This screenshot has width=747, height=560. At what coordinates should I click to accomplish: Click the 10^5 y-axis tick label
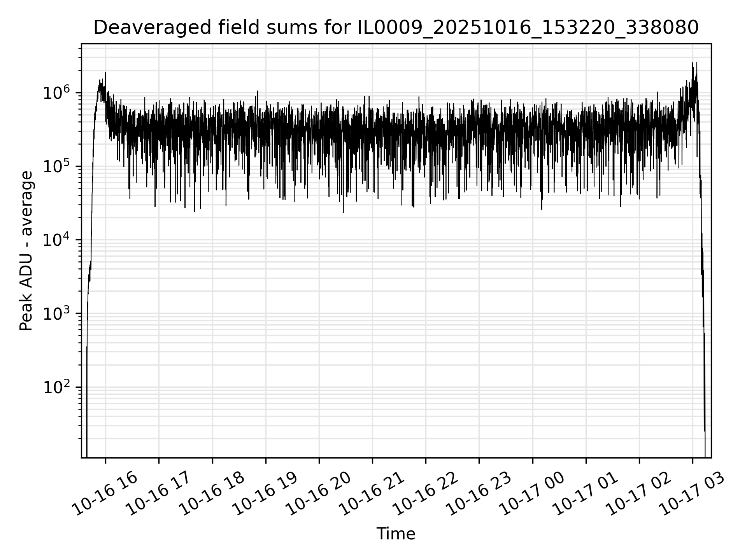(x=57, y=166)
